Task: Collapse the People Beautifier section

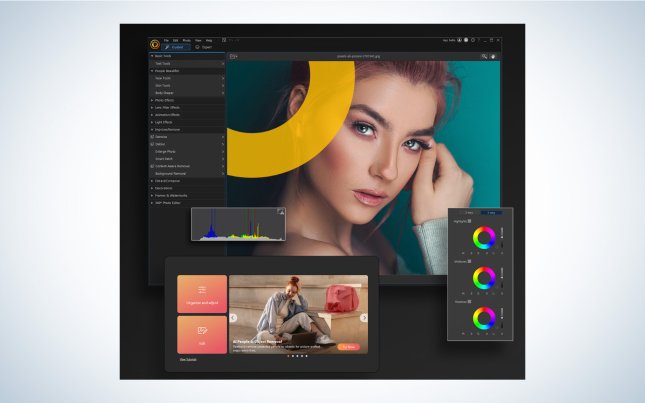Action: [x=151, y=71]
